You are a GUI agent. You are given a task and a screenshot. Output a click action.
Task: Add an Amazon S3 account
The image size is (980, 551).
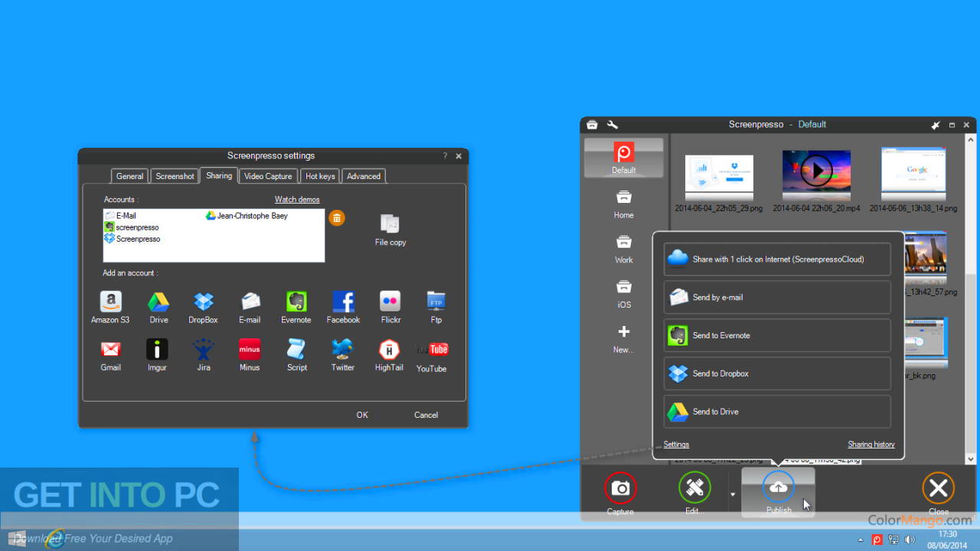110,308
